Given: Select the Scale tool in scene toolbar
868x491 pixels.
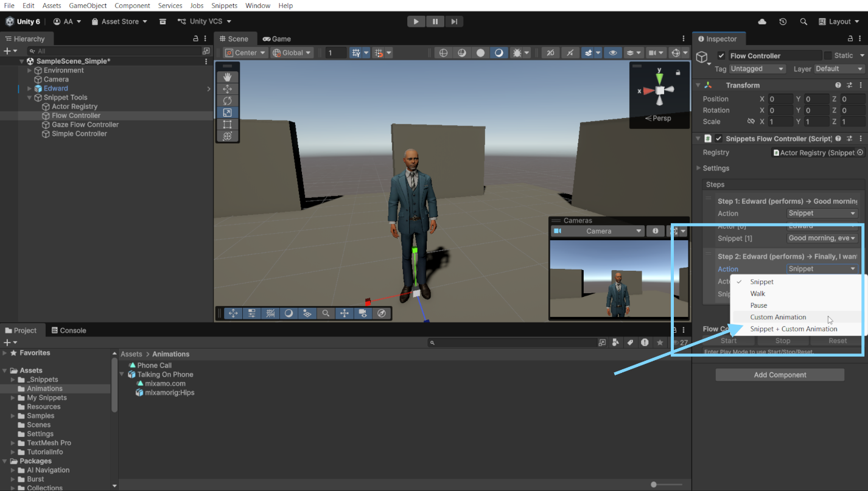Looking at the screenshot, I should pos(227,113).
